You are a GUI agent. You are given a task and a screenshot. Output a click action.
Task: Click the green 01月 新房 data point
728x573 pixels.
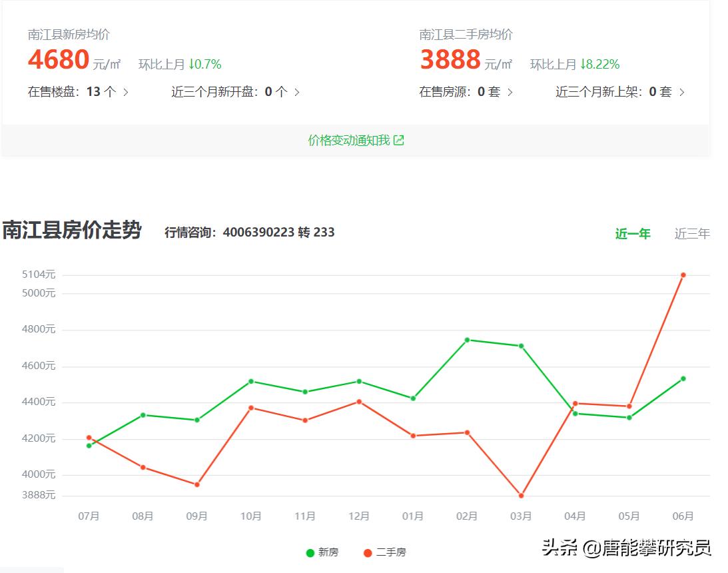click(x=413, y=398)
